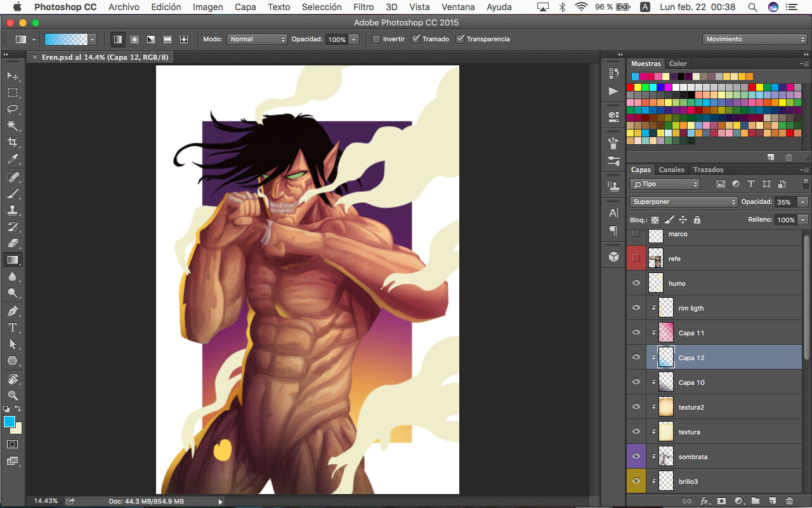
Task: Select the Horizontal Type tool
Action: [x=12, y=328]
